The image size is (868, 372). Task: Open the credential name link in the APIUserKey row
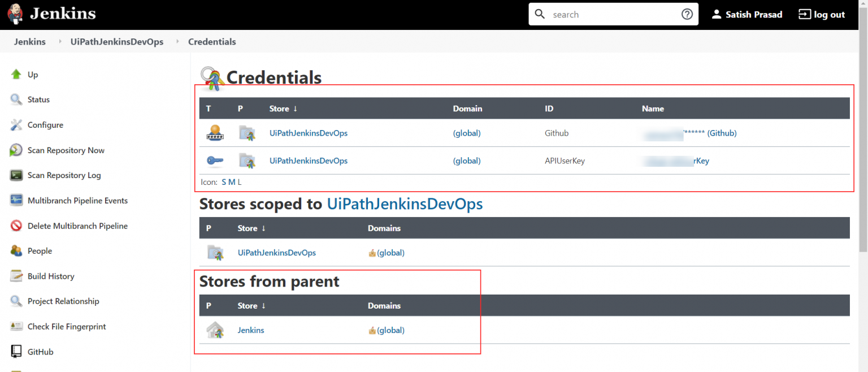pos(676,161)
